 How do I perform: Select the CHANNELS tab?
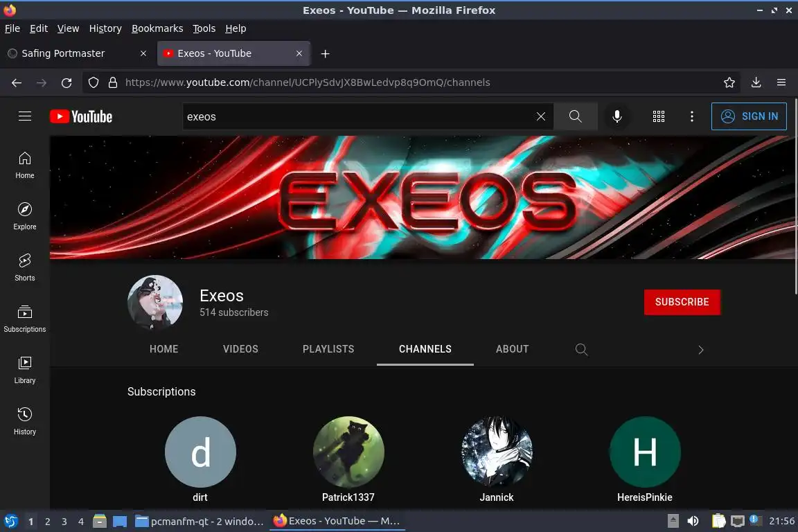click(425, 349)
